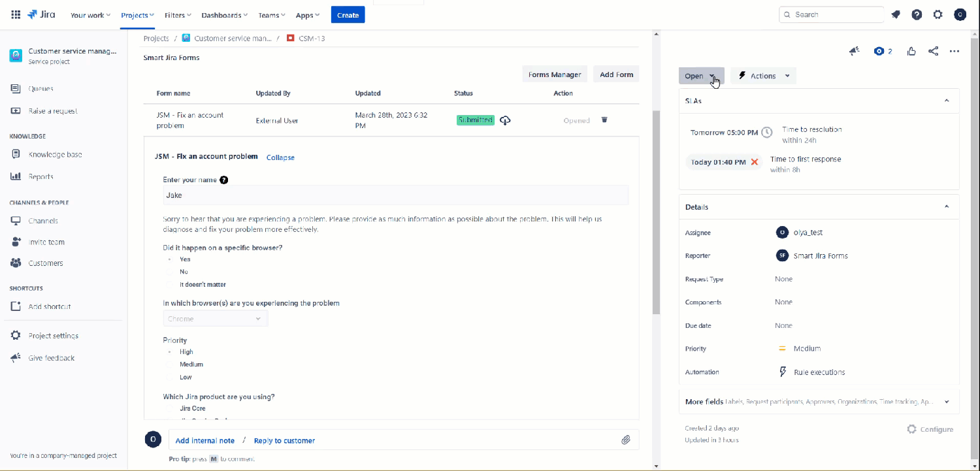Click the thumbs up vote icon

pos(911,51)
